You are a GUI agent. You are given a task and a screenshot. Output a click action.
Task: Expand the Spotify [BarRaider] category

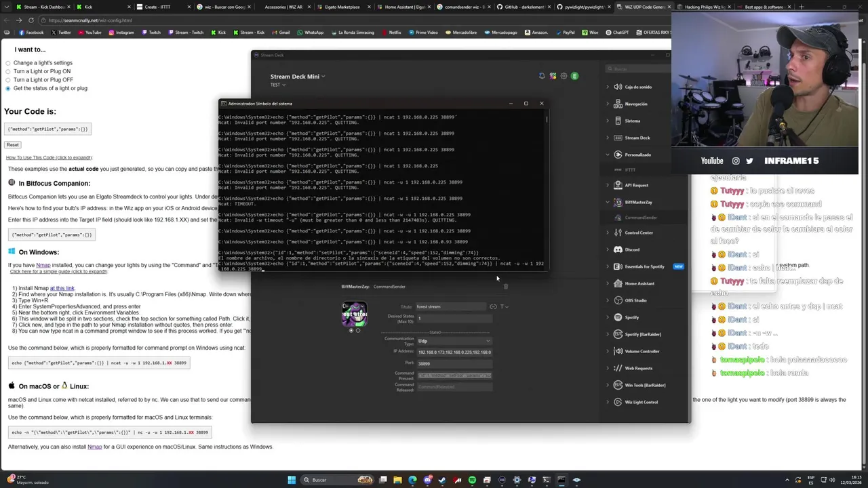click(x=608, y=334)
